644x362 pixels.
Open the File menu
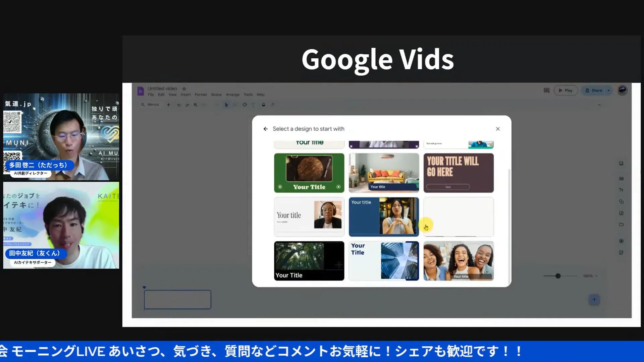pyautogui.click(x=151, y=95)
